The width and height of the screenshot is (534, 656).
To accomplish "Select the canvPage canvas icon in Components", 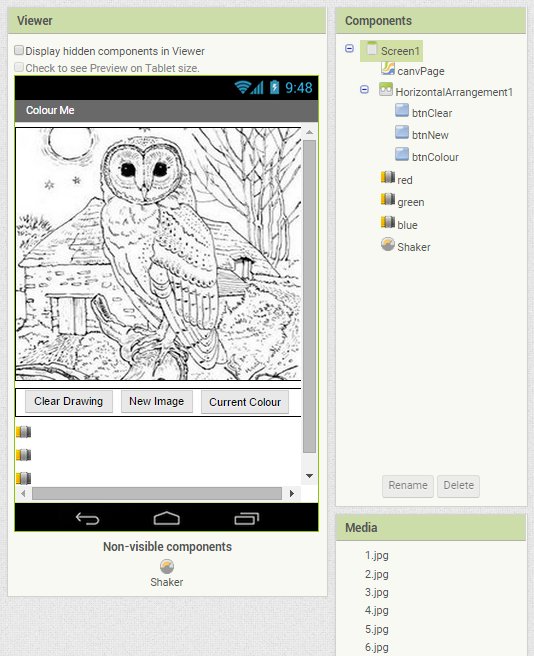I will pos(388,68).
